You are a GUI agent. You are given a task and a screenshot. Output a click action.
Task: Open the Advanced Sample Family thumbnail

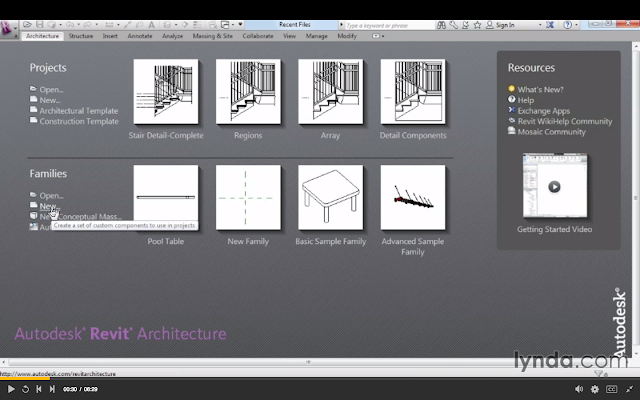413,197
